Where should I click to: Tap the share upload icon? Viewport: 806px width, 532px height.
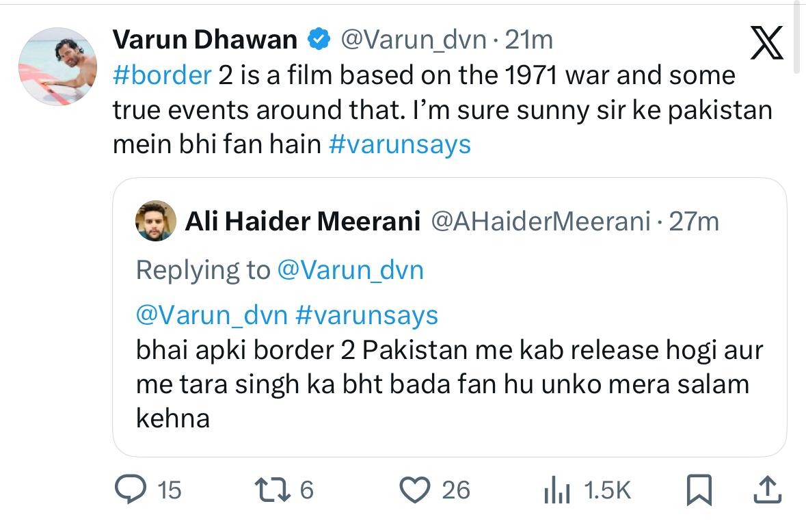coord(766,490)
